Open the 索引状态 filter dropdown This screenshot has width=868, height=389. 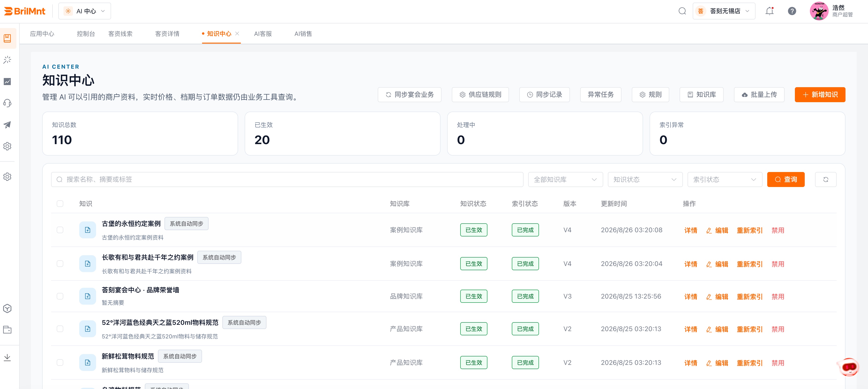(x=724, y=179)
